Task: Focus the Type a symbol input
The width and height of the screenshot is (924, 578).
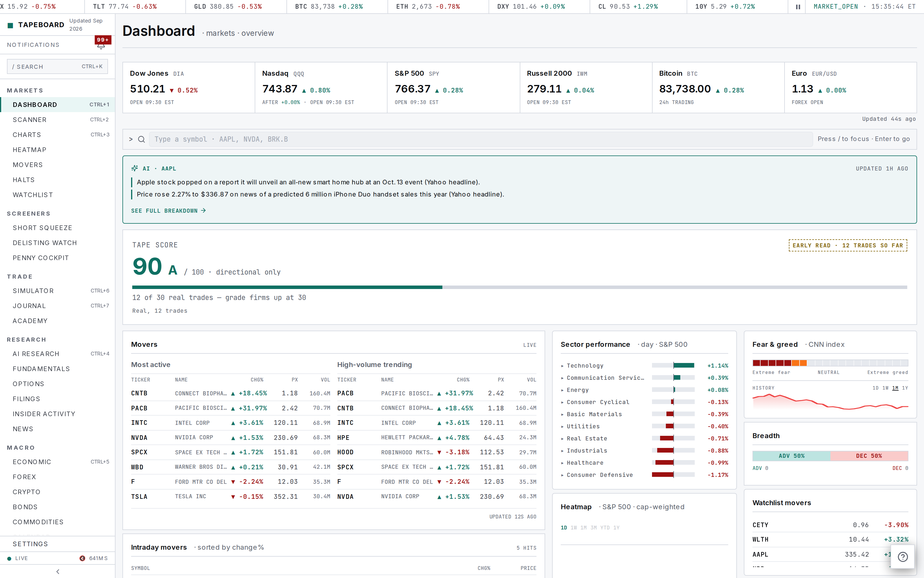Action: point(481,139)
